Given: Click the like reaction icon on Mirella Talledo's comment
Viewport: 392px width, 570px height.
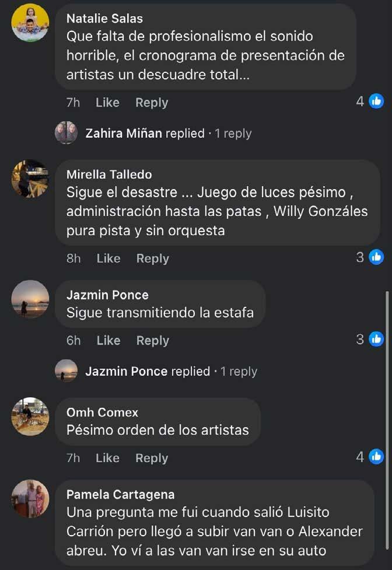Looking at the screenshot, I should coord(377,257).
